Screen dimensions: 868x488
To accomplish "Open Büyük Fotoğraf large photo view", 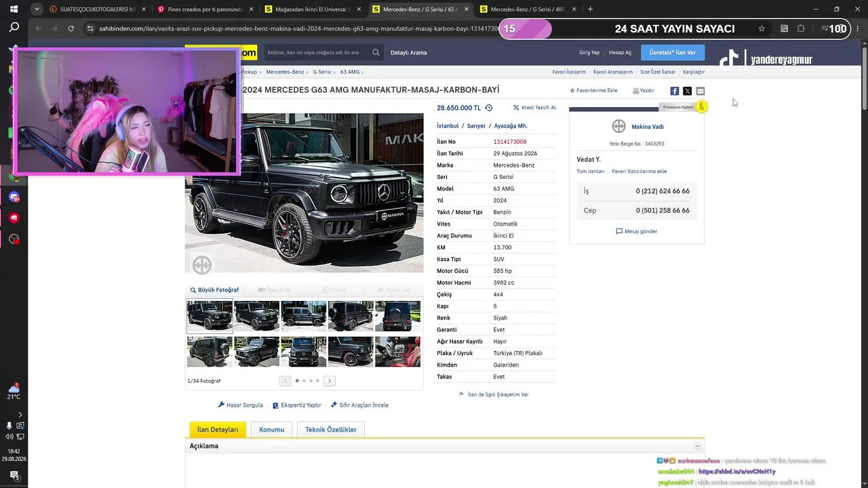I will [214, 290].
